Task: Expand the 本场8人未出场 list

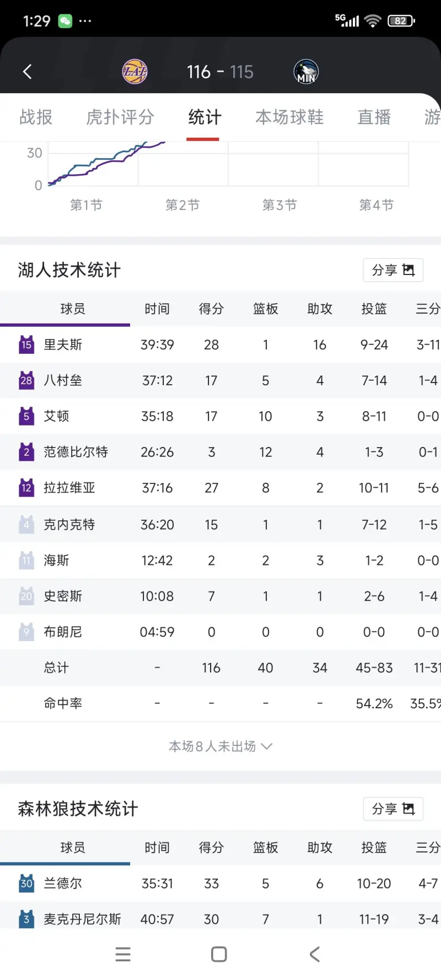Action: point(220,746)
